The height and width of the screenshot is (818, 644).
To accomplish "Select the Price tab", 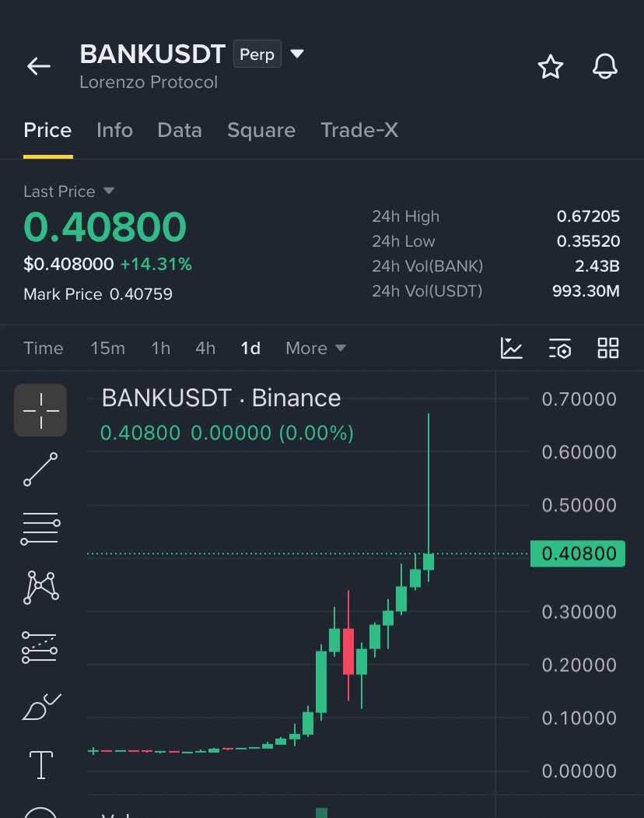I will pos(47,130).
